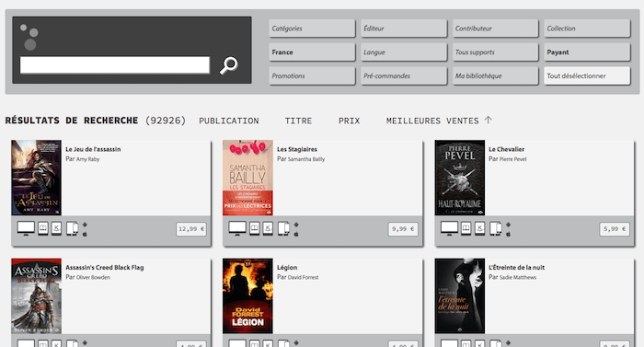Click the Le Jeu de l'assassin book cover
644x347 pixels.
coord(36,178)
